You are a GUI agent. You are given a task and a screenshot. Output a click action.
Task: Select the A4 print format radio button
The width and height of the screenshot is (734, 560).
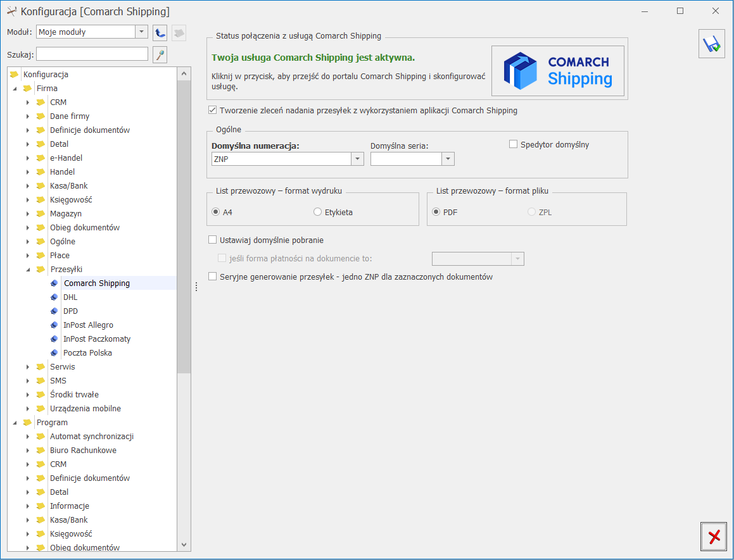[x=215, y=212]
